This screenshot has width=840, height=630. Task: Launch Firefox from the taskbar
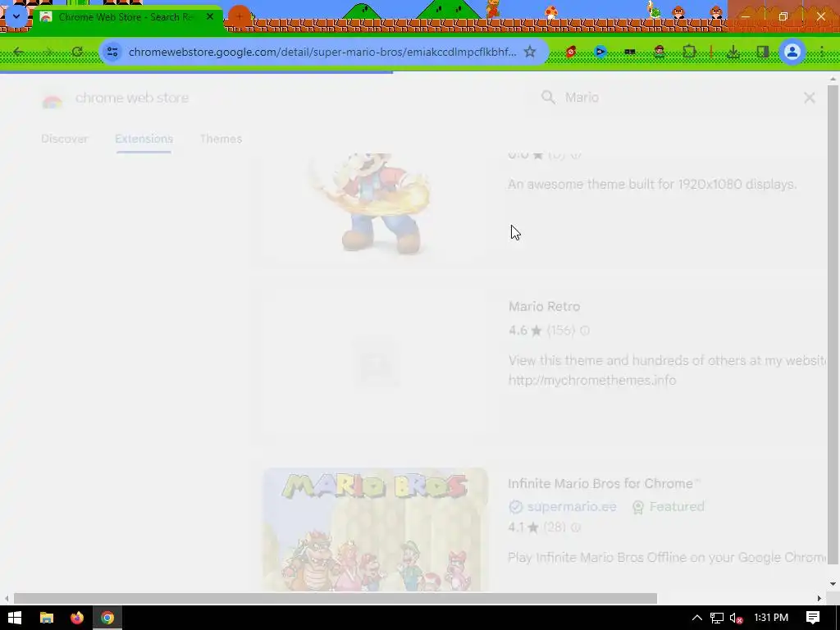coord(77,618)
